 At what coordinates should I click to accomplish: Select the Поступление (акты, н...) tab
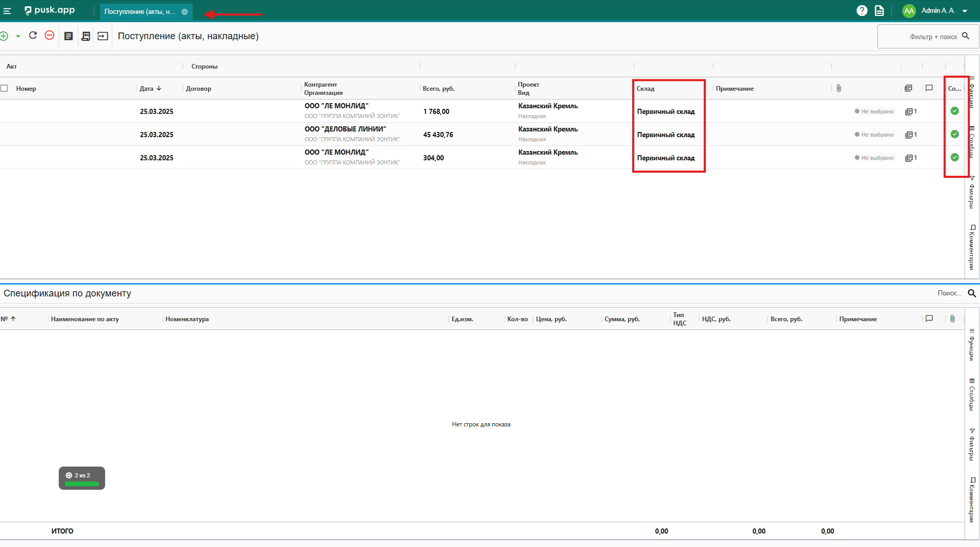(140, 11)
